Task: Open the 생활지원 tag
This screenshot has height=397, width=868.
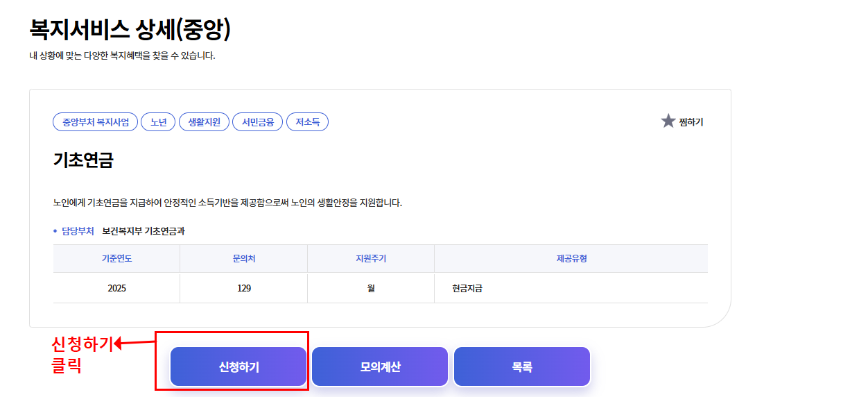Action: click(204, 122)
